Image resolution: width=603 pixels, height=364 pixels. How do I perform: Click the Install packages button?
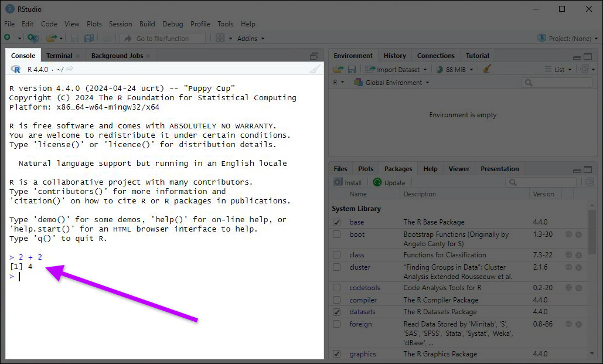pos(348,182)
